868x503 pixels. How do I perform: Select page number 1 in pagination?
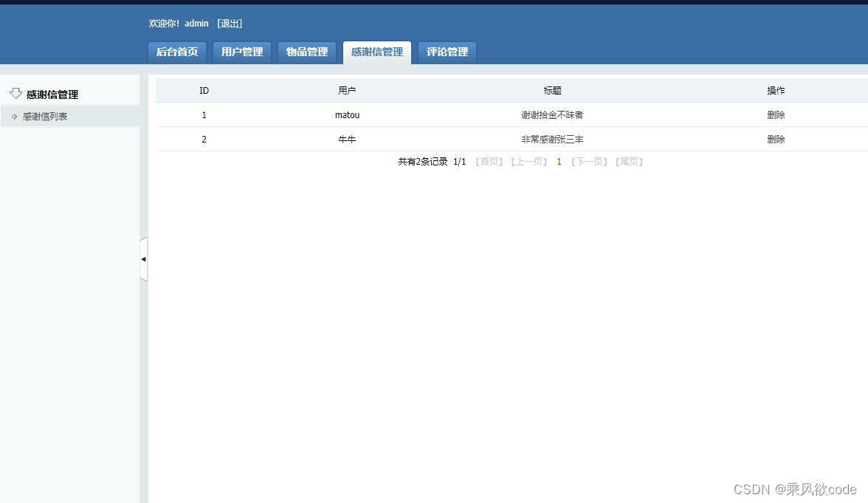coord(559,162)
